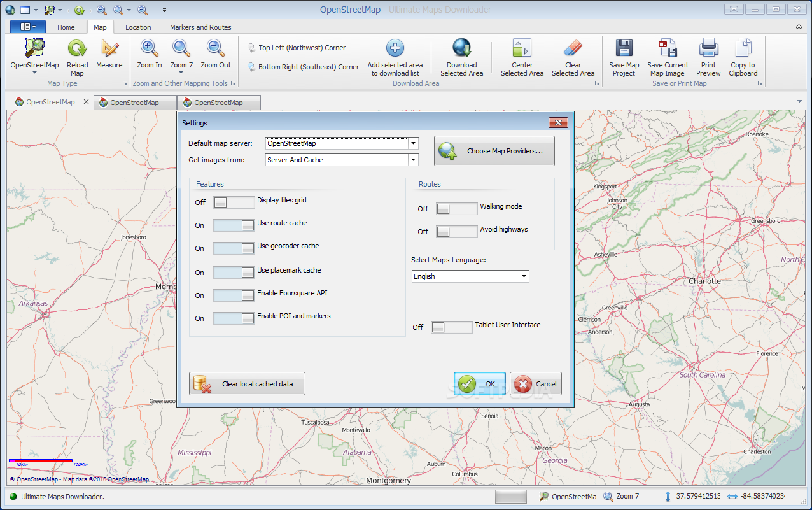The width and height of the screenshot is (812, 510).
Task: Click the Zoom Out ribbon button
Action: 216,54
